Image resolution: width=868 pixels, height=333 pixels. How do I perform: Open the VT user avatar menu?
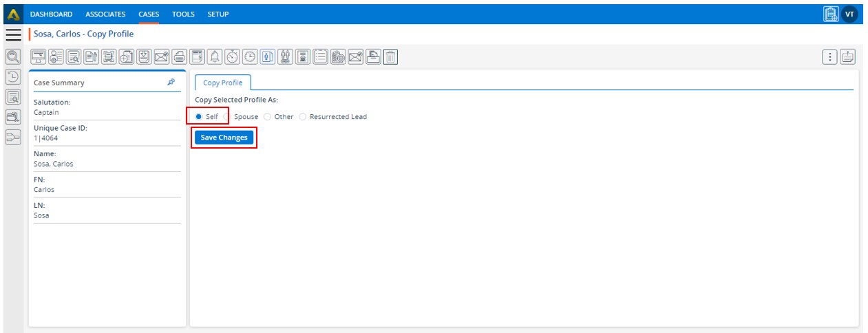850,14
